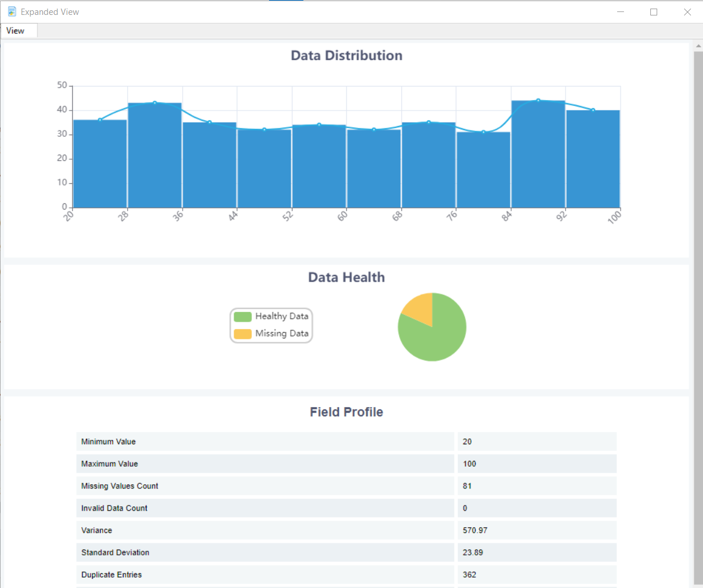Viewport: 703px width, 588px height.
Task: Select the shortest bar between 76 and 84
Action: [x=483, y=170]
